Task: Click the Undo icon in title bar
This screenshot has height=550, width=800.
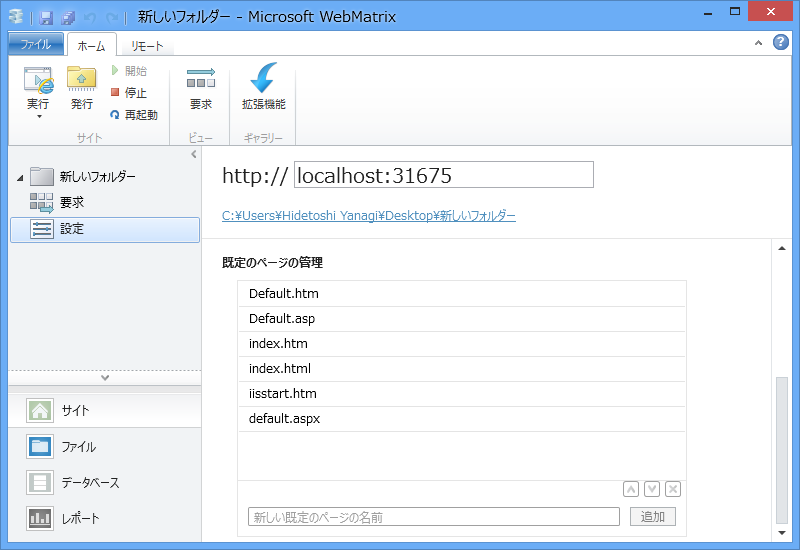Action: 90,18
